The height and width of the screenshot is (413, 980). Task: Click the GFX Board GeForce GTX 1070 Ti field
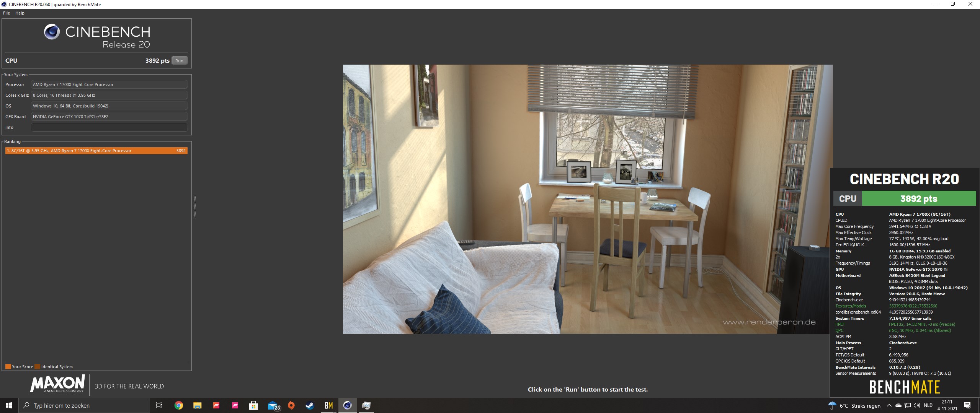tap(109, 117)
